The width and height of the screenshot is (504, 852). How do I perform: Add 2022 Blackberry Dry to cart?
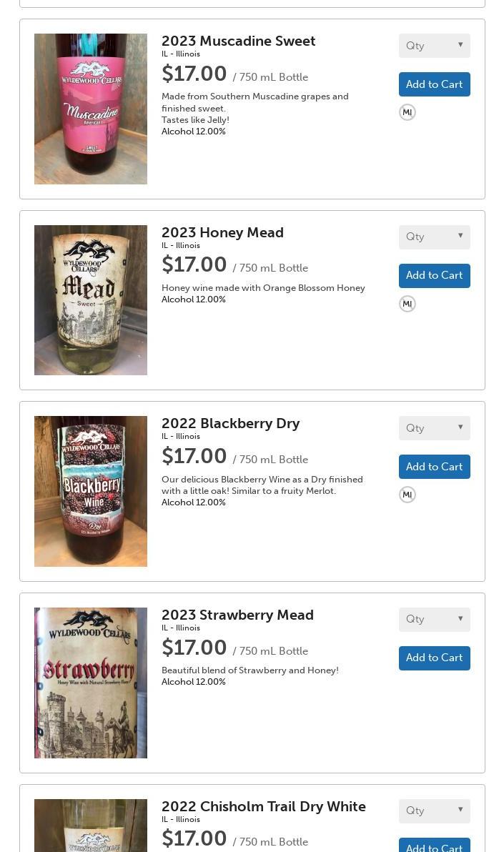434,467
